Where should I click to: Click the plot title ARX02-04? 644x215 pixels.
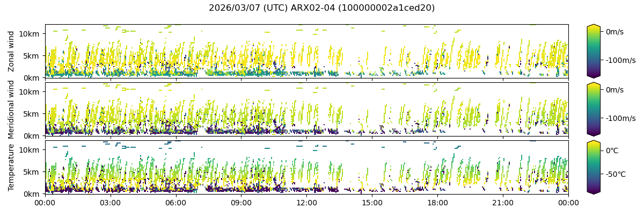(x=321, y=8)
